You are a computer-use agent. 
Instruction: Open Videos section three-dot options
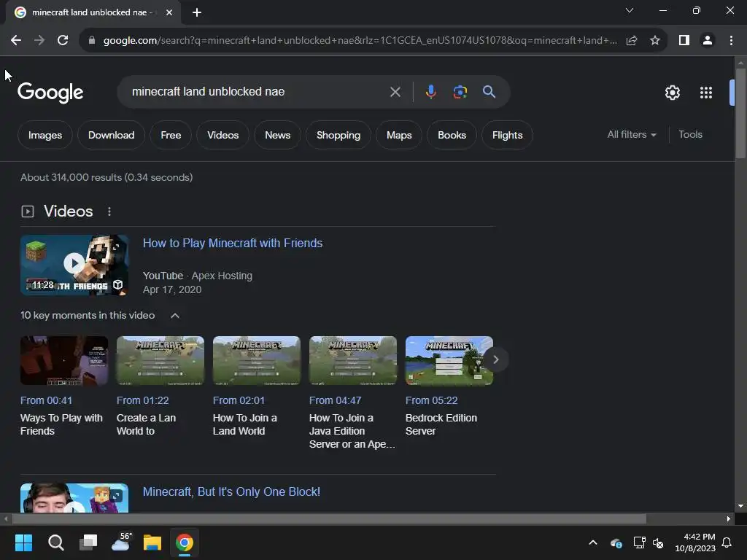(109, 211)
